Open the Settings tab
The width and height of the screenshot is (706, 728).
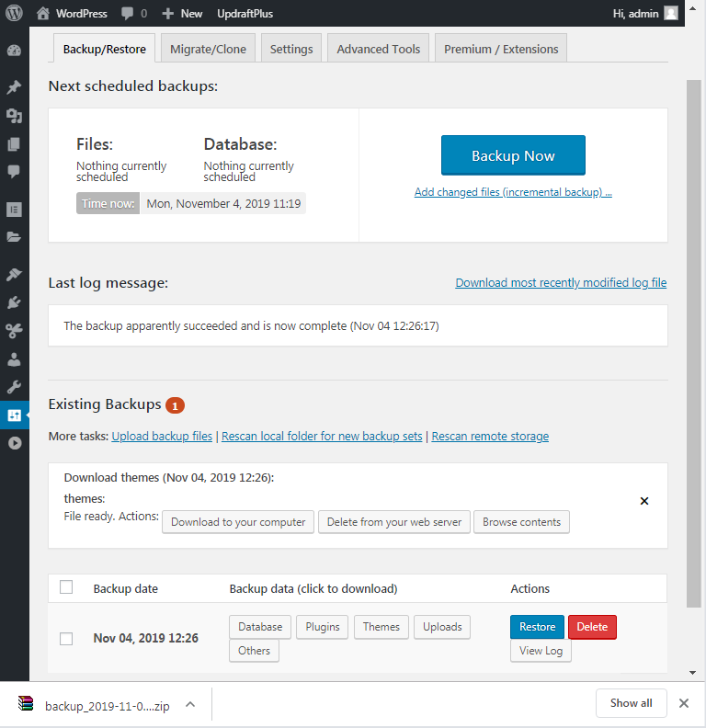click(x=291, y=49)
